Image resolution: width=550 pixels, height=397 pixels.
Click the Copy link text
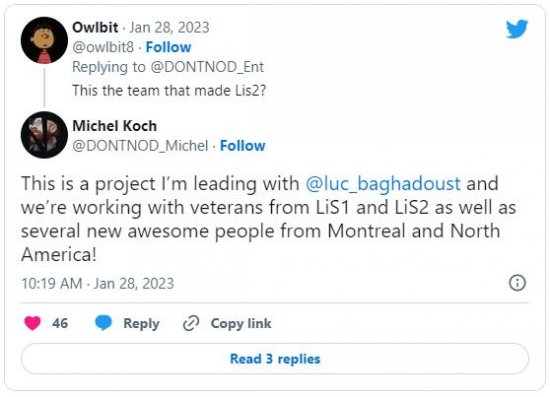tap(241, 323)
